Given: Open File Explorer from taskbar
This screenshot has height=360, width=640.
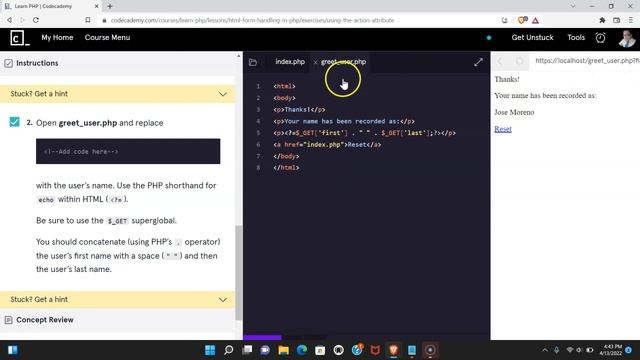Looking at the screenshot, I should (x=283, y=350).
